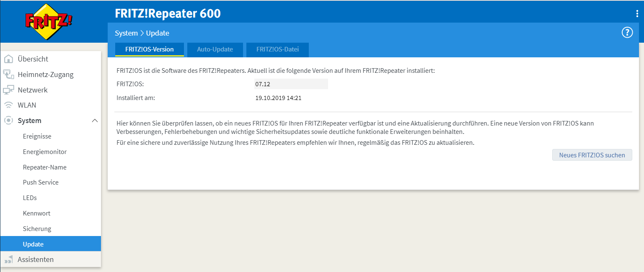This screenshot has height=272, width=644.
Task: Open the FRITZ!OS-Datei tab
Action: click(x=278, y=49)
